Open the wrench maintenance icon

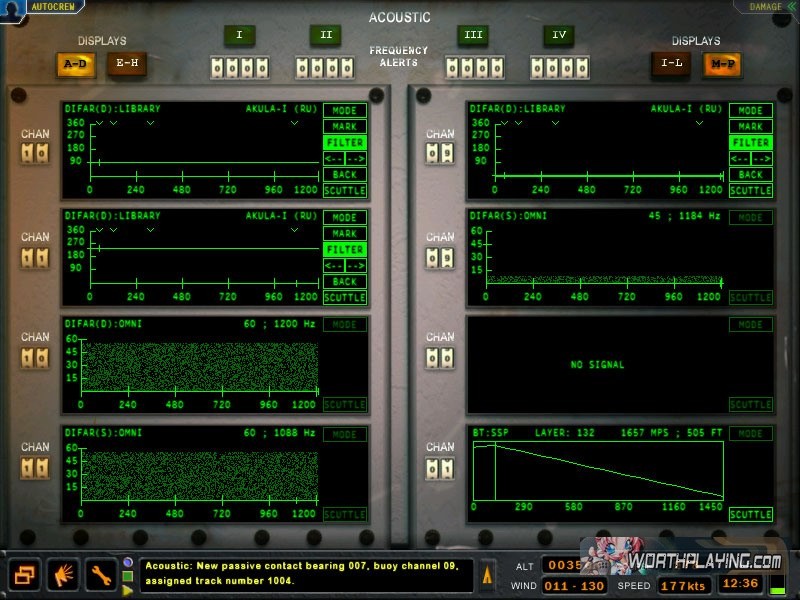101,574
